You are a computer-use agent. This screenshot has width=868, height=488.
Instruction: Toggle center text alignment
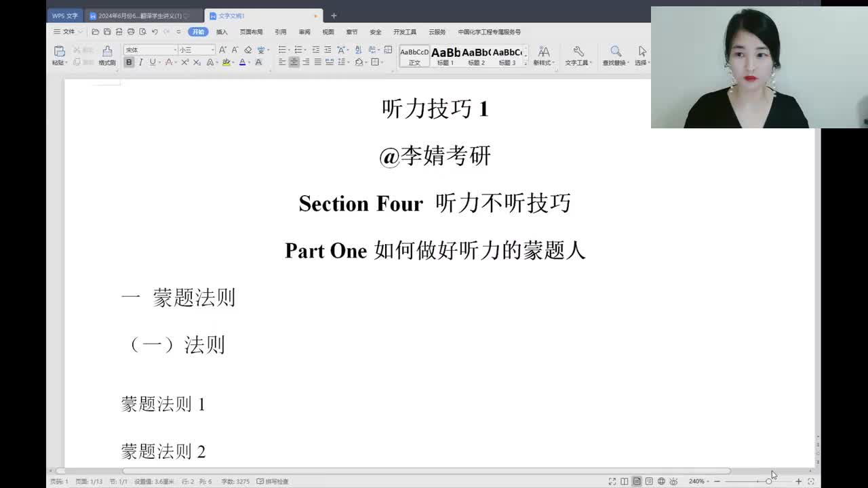(294, 62)
